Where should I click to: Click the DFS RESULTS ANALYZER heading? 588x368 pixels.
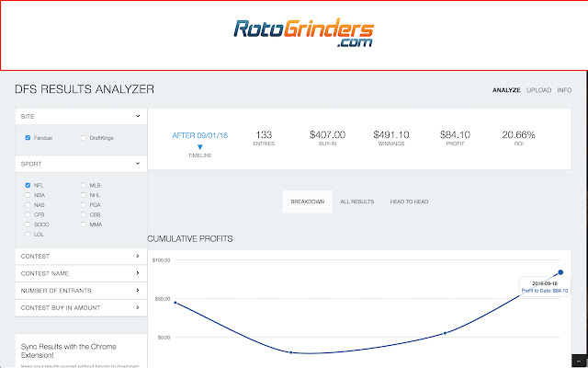85,89
